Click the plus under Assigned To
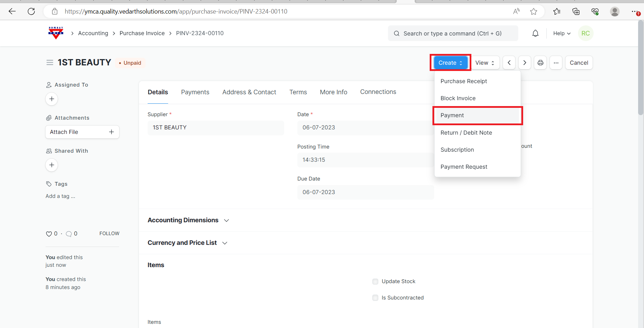644x328 pixels. point(52,99)
